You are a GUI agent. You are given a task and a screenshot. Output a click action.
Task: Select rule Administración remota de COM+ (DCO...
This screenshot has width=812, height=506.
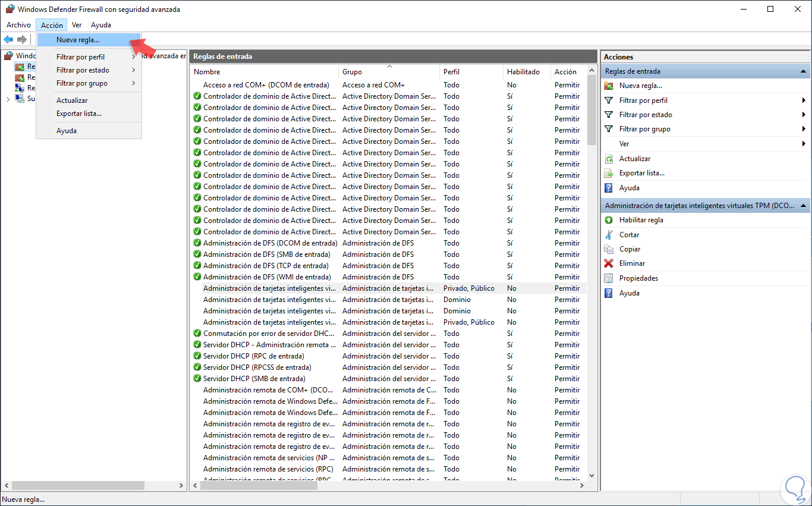coord(269,390)
